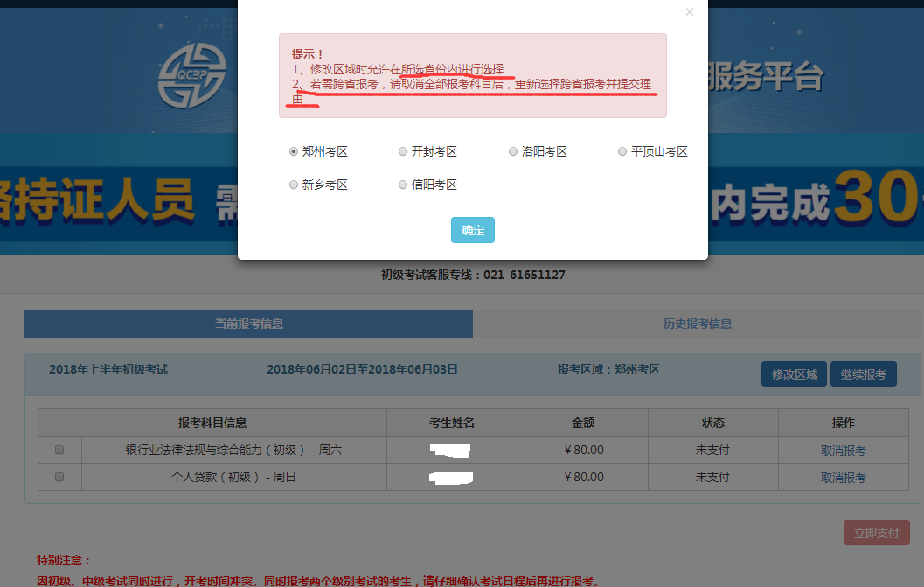
Task: Select the 开封考区 radio button
Action: tap(402, 150)
